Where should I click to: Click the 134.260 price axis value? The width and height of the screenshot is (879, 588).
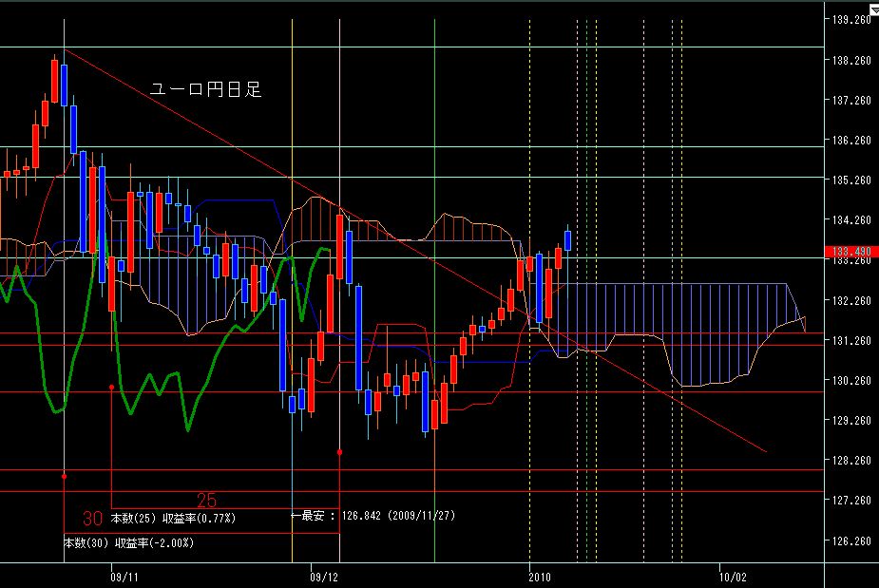[851, 220]
